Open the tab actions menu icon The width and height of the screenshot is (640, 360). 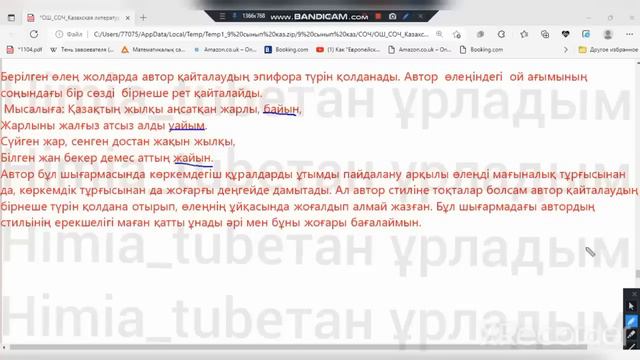click(11, 18)
